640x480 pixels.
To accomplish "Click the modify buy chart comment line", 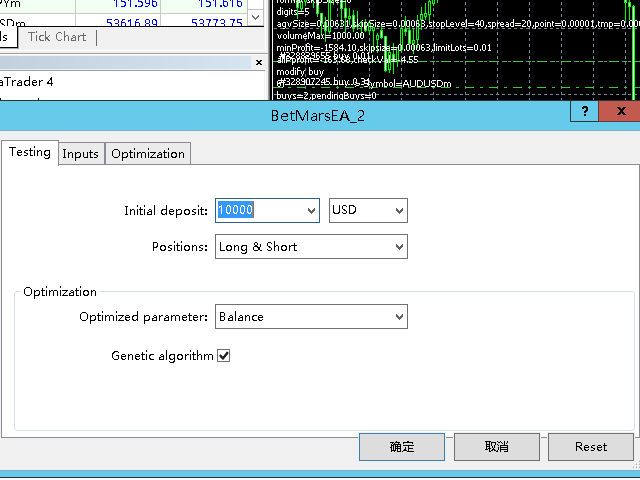I will (x=300, y=72).
